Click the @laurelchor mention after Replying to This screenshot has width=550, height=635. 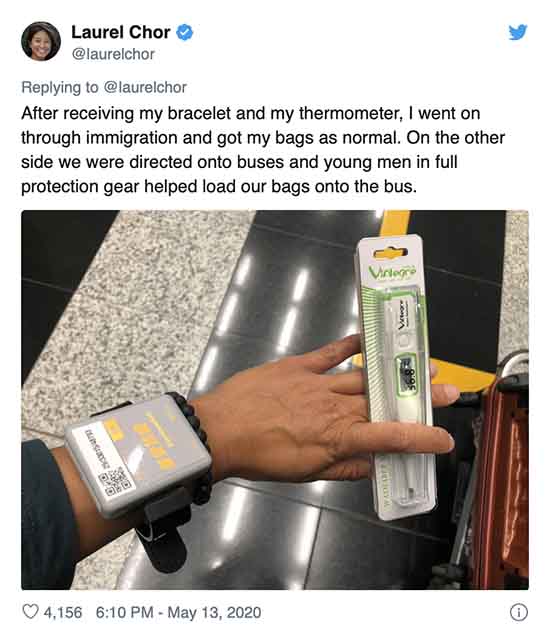(145, 87)
